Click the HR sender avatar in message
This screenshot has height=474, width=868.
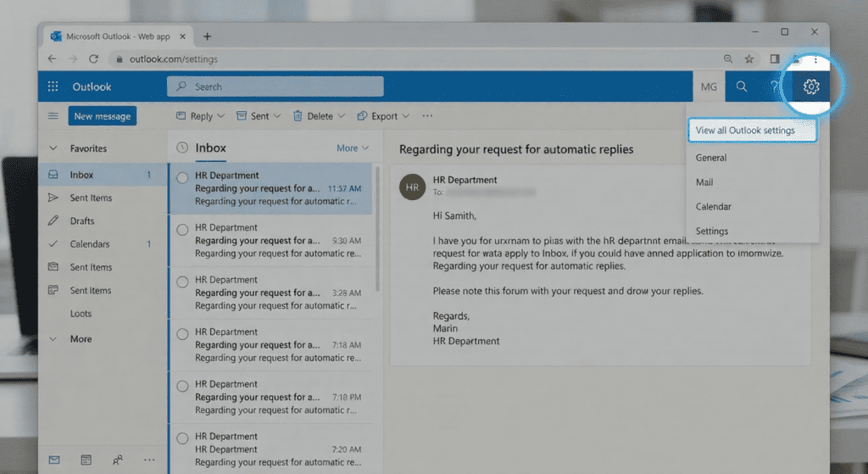coord(413,187)
